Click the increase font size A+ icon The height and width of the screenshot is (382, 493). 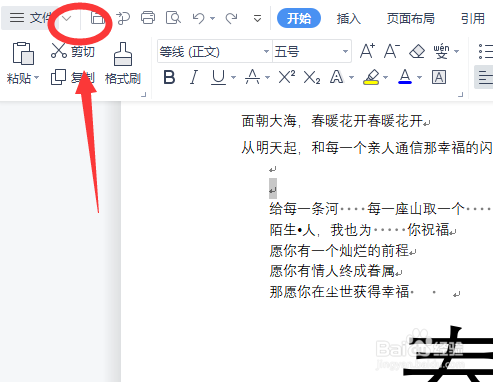pyautogui.click(x=367, y=51)
